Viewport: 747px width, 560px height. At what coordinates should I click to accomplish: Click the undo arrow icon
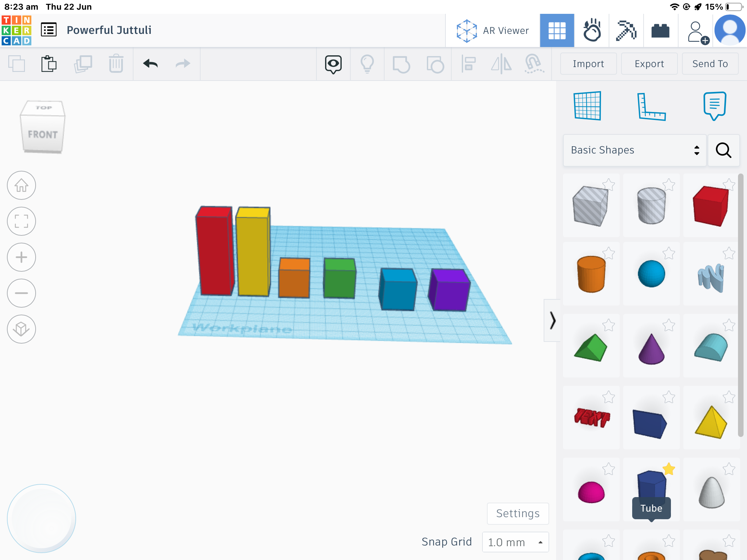(x=150, y=64)
